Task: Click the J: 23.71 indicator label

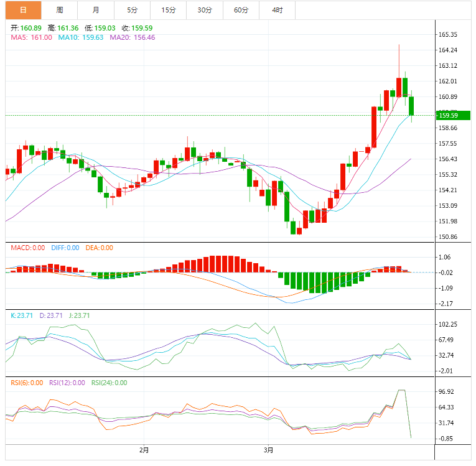Action: 79,315
